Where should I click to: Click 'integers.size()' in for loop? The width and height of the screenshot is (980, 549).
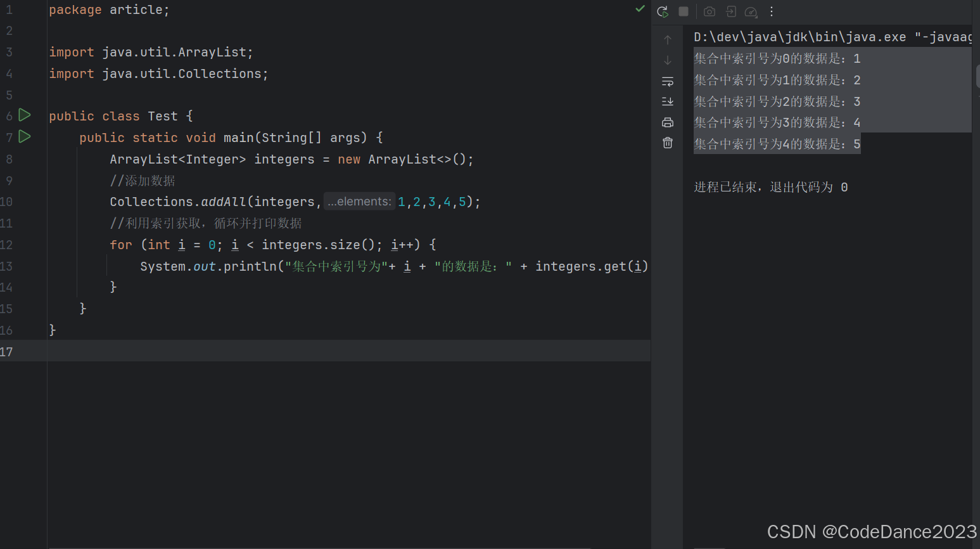[x=320, y=245]
